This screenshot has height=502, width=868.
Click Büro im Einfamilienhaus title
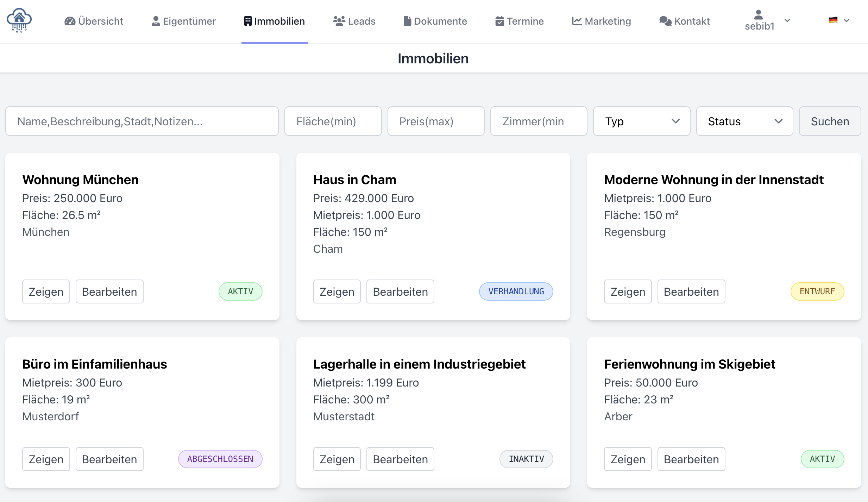coord(94,364)
